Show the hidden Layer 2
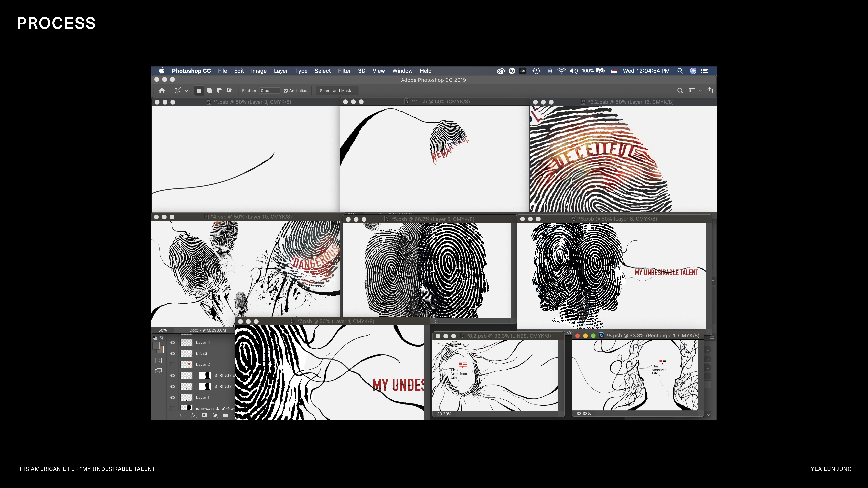 click(173, 364)
